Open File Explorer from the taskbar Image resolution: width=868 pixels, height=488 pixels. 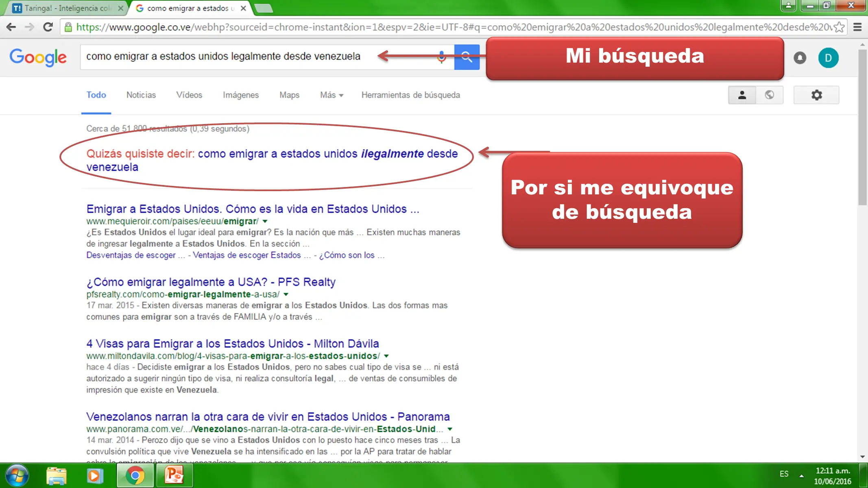pyautogui.click(x=56, y=475)
